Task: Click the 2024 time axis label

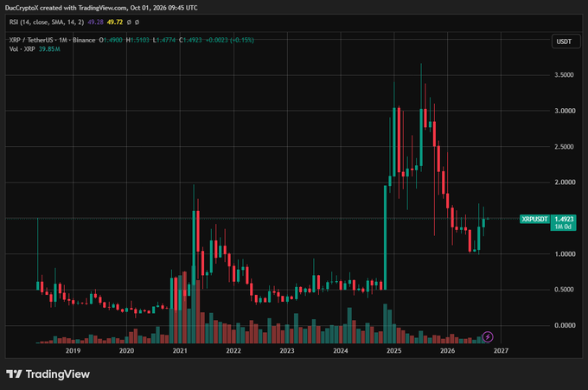Action: 341,350
